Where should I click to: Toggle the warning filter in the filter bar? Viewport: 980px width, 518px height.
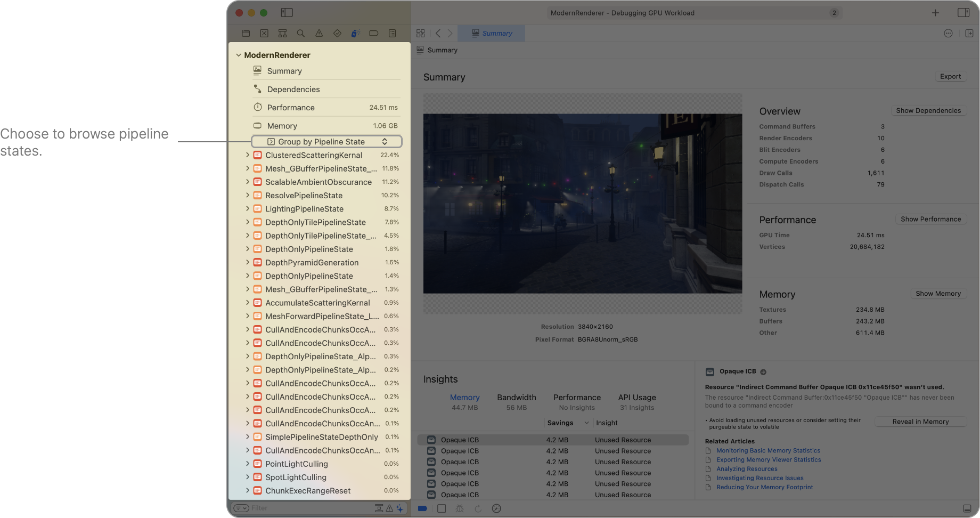point(389,508)
